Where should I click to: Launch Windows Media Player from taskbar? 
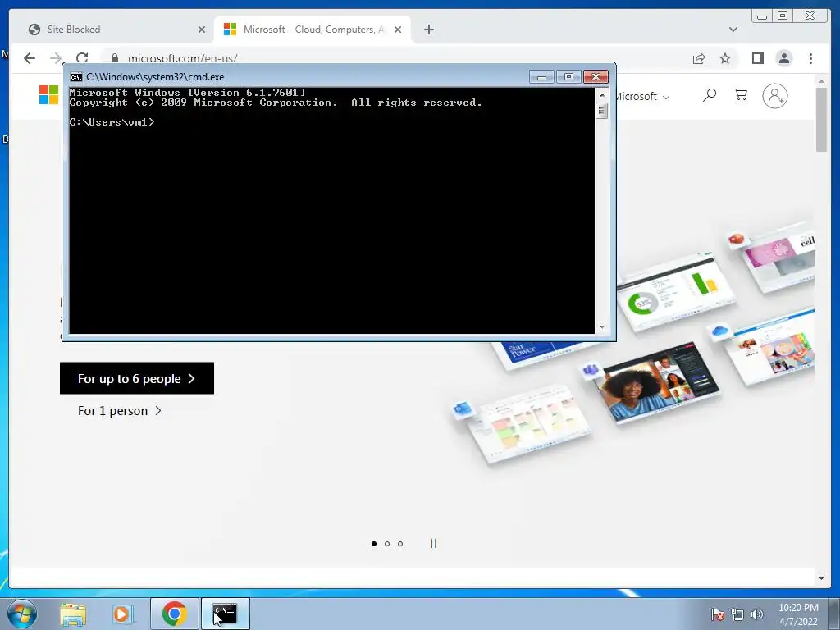(x=123, y=614)
